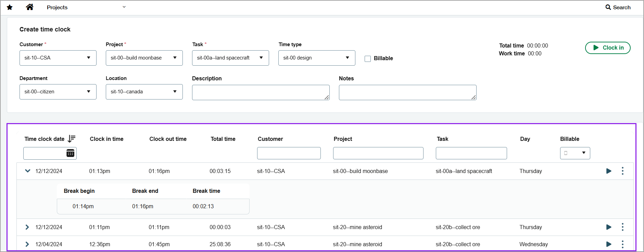Enable the Billable checkbox
The width and height of the screenshot is (644, 252).
368,58
